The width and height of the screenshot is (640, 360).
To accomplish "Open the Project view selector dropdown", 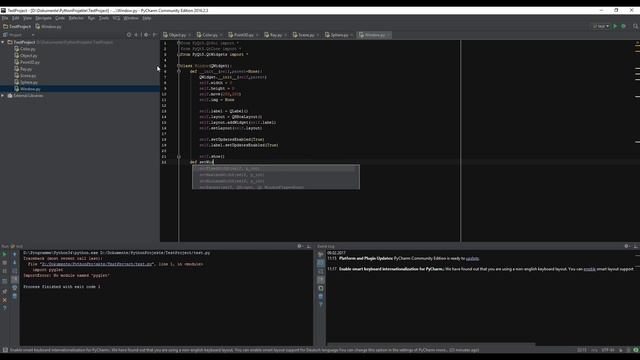I will click(x=19, y=35).
